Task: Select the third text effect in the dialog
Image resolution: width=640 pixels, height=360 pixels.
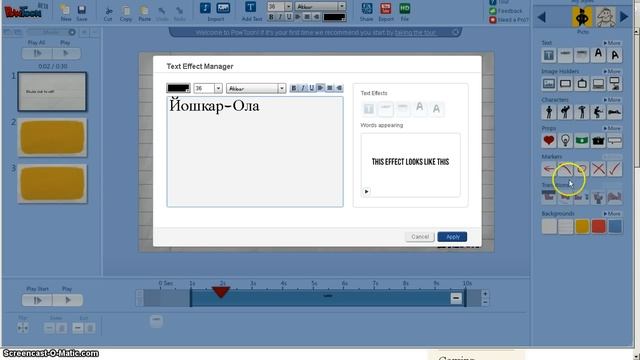Action: [402, 109]
